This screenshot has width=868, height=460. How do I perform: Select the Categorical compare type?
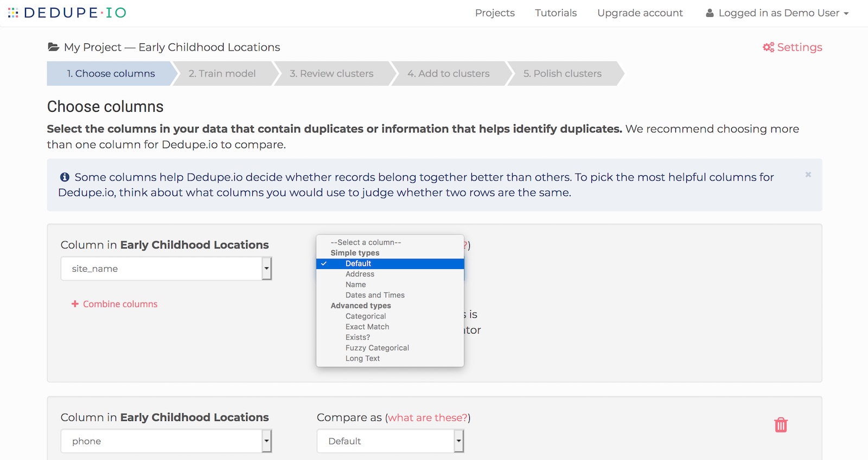point(390,316)
